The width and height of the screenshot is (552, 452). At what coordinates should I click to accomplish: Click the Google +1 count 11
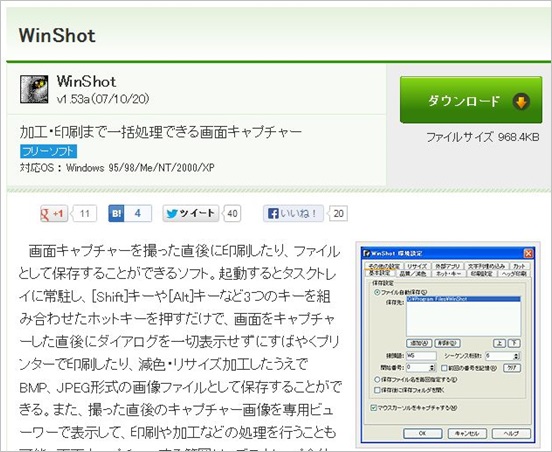(x=84, y=213)
